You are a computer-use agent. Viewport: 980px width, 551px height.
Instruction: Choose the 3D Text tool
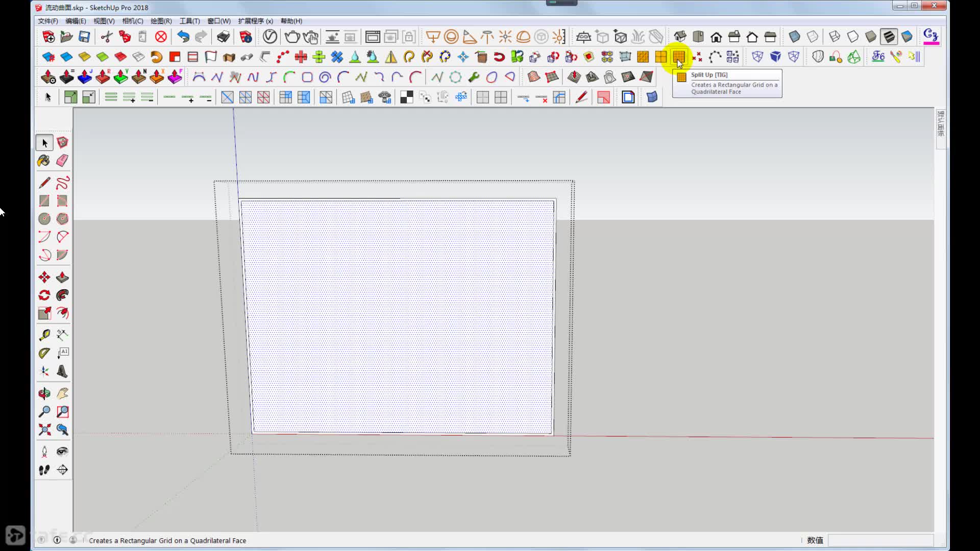62,371
